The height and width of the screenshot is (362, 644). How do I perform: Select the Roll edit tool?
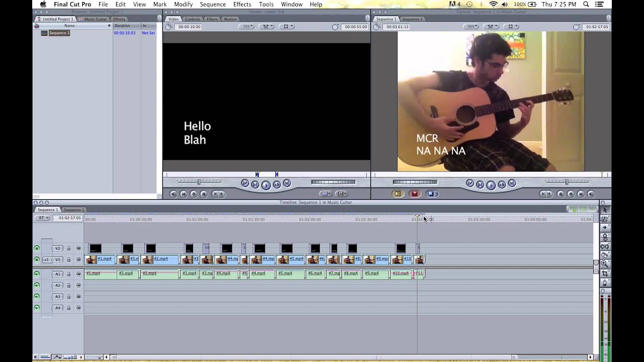point(605,237)
